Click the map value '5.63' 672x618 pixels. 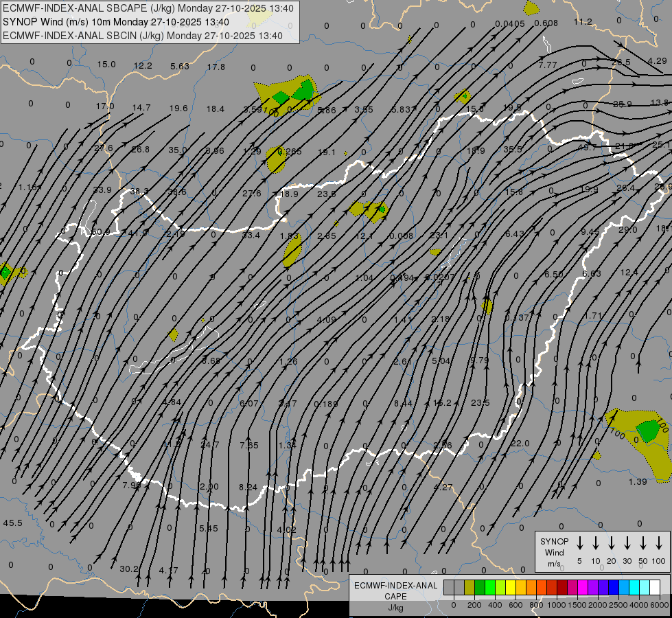point(180,66)
